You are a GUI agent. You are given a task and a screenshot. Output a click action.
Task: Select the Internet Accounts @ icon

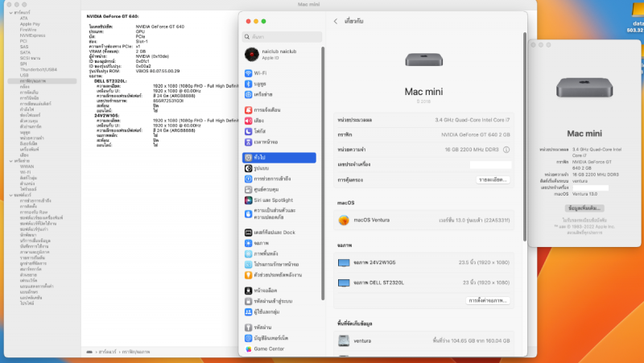pyautogui.click(x=248, y=338)
